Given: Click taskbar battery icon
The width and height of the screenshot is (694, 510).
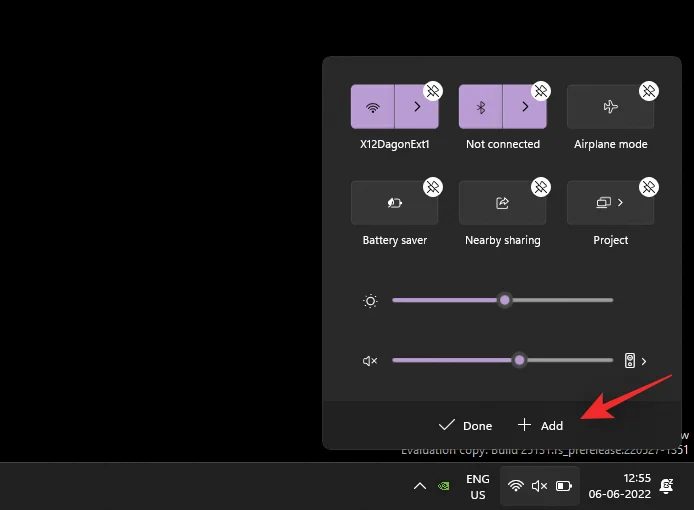Looking at the screenshot, I should pos(563,486).
